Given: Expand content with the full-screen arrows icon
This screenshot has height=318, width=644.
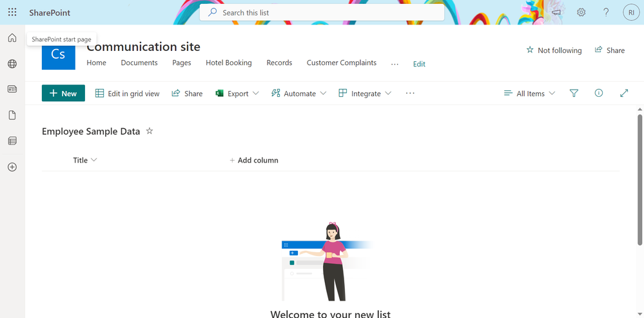Looking at the screenshot, I should click(x=624, y=94).
